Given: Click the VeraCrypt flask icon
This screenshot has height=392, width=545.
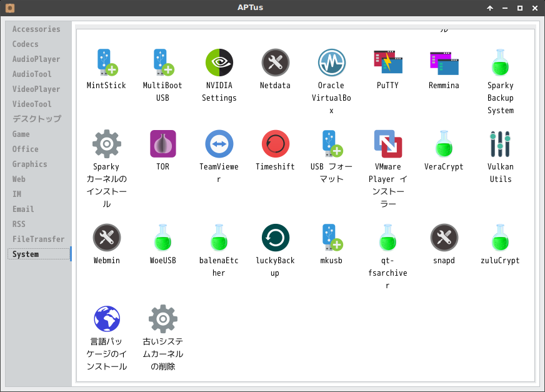Looking at the screenshot, I should pyautogui.click(x=444, y=144).
